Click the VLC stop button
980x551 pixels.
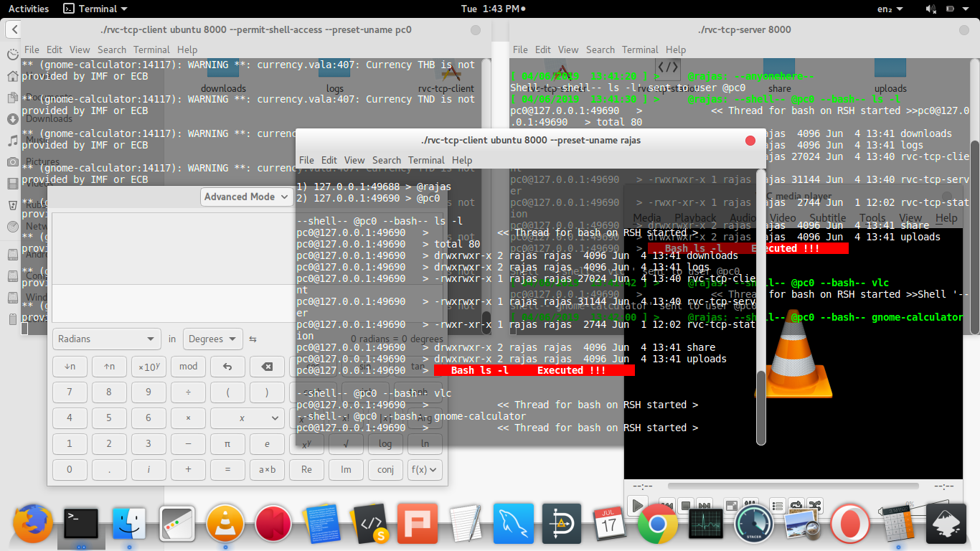click(x=685, y=505)
